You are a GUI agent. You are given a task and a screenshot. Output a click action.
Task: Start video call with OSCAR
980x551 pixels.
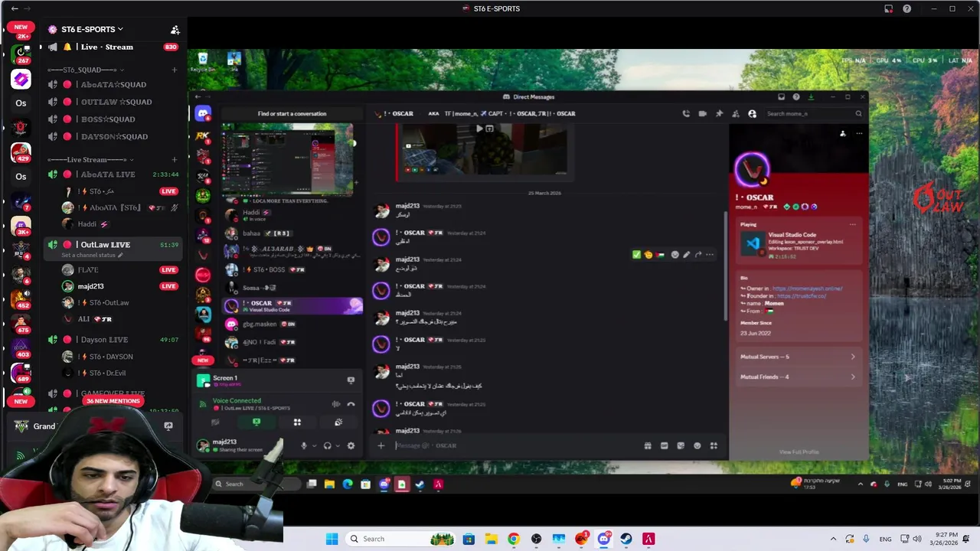pos(702,113)
